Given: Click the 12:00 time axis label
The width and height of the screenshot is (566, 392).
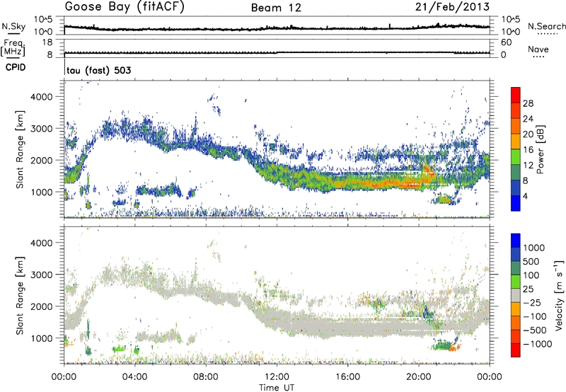Looking at the screenshot, I should click(x=277, y=377).
